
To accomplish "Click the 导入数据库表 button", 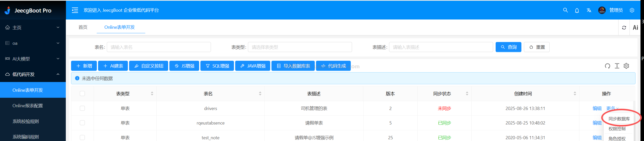I will pos(293,66).
